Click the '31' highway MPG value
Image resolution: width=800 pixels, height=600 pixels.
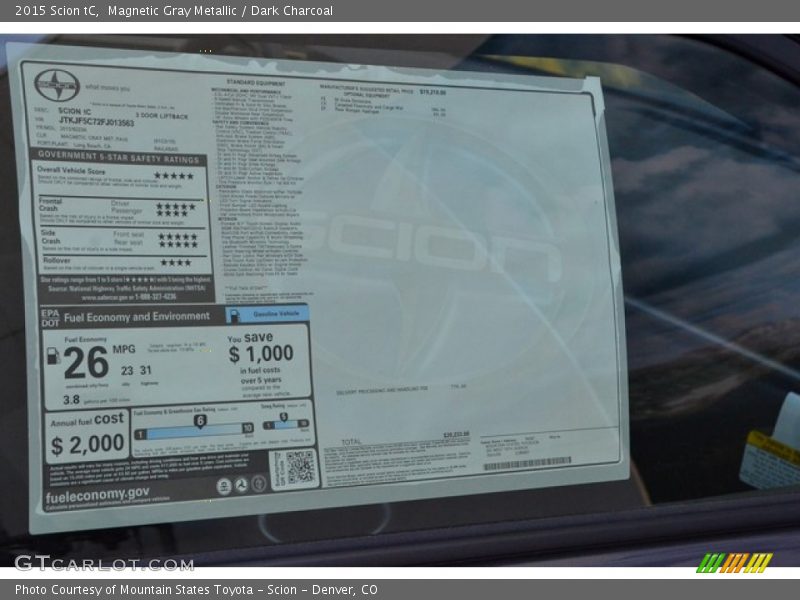pyautogui.click(x=146, y=370)
